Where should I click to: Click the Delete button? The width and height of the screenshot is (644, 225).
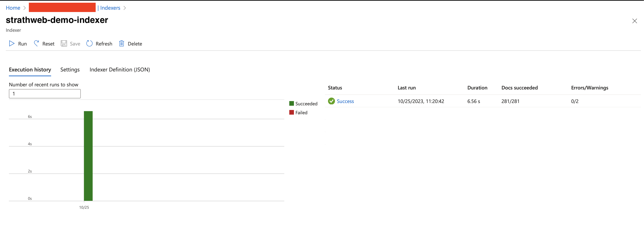pyautogui.click(x=135, y=43)
